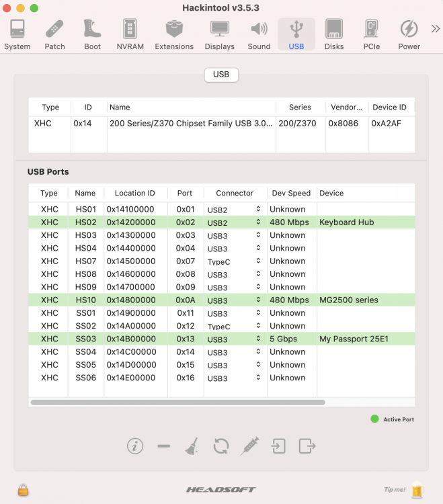443x504 pixels.
Task: Click the horizontal scrollbar of USB ports table
Action: pos(177,403)
